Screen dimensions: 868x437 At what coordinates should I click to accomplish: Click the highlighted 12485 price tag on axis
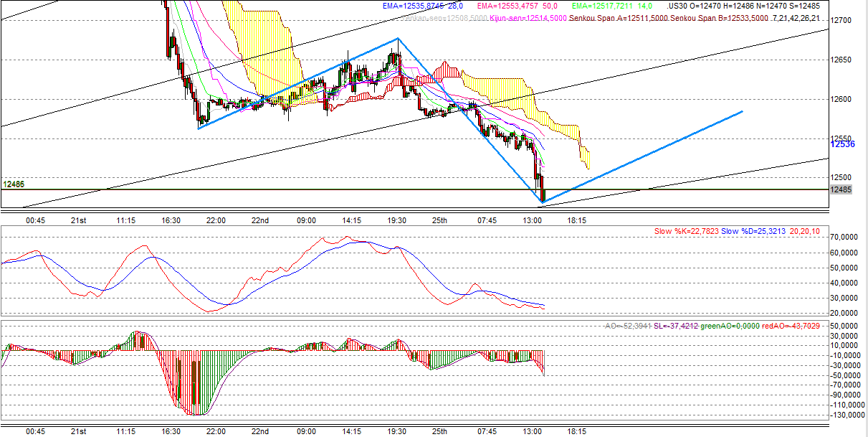click(x=840, y=189)
